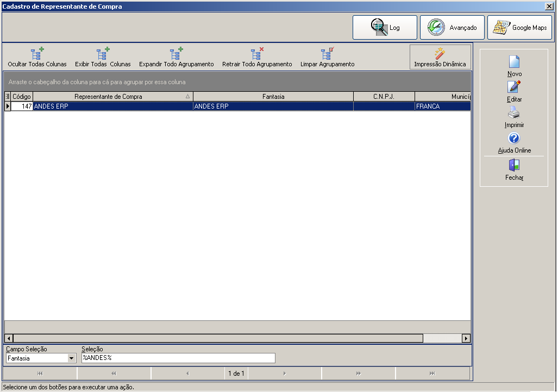The width and height of the screenshot is (558, 392).
Task: Open the Log viewer button
Action: 385,27
